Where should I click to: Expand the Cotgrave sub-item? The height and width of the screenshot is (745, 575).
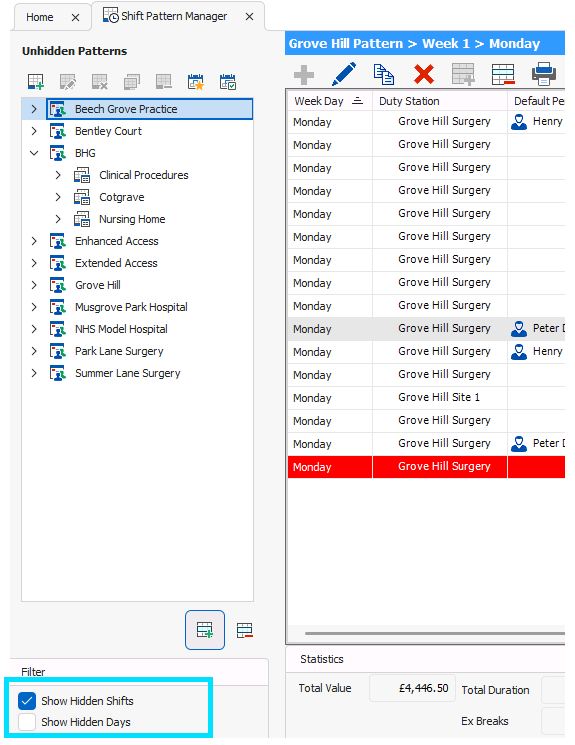click(x=58, y=197)
